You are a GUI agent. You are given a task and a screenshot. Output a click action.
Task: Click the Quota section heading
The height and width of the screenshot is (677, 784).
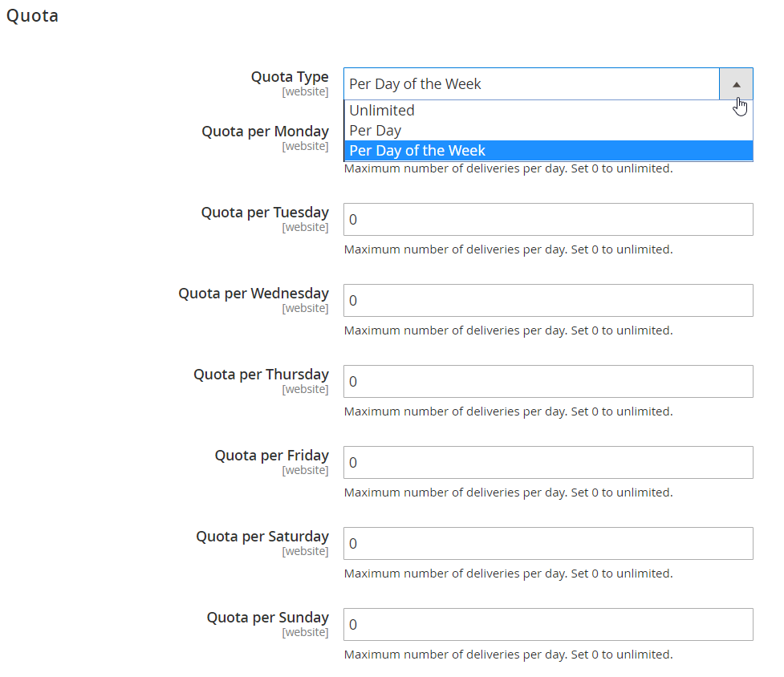coord(33,16)
